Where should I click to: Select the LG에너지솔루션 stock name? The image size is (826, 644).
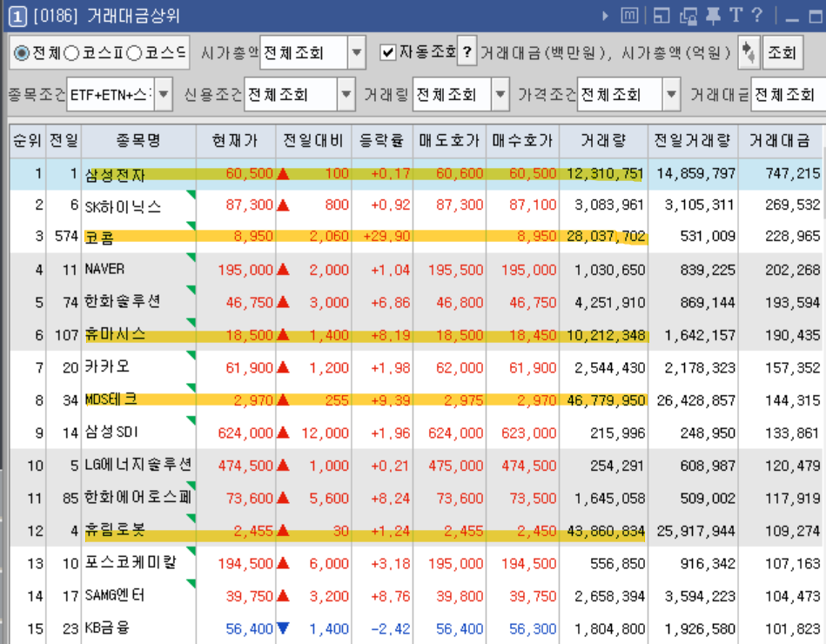138,465
